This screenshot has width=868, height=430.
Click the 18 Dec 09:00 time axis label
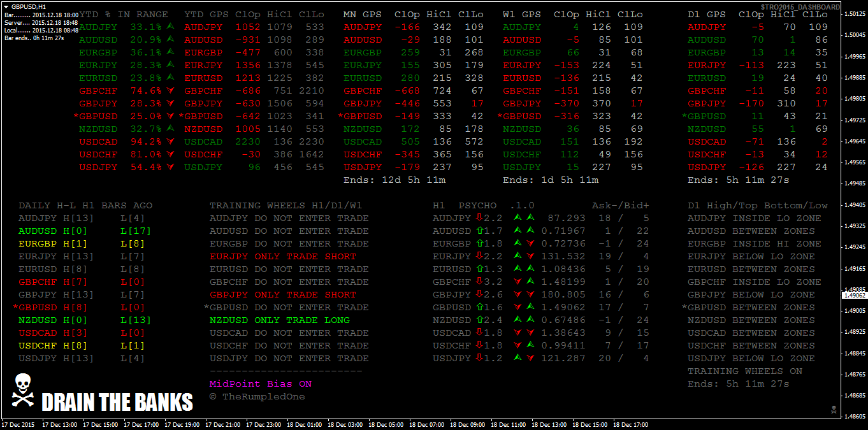click(x=467, y=424)
